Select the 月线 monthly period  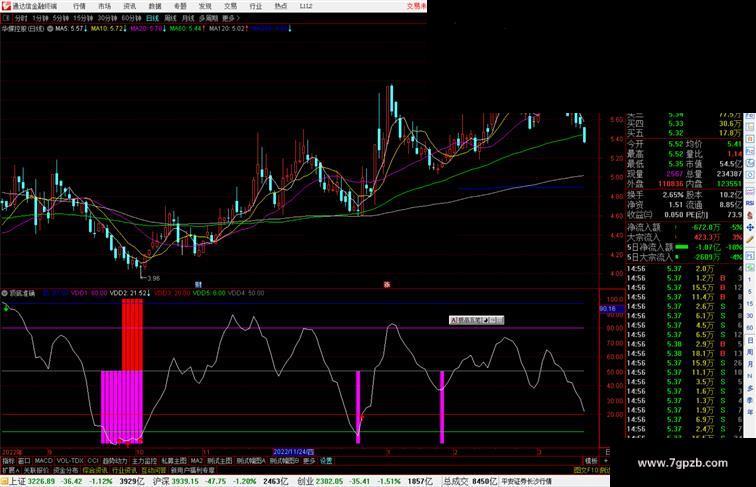tap(188, 18)
